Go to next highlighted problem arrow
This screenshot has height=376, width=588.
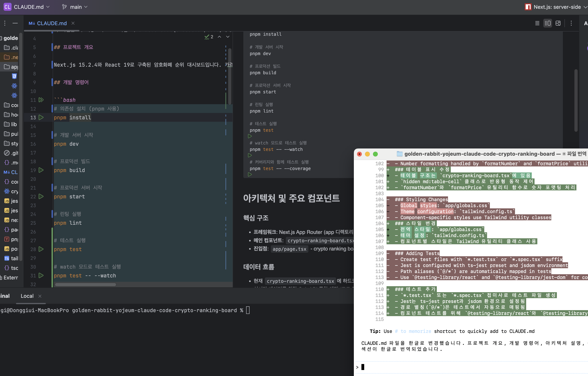coord(228,37)
